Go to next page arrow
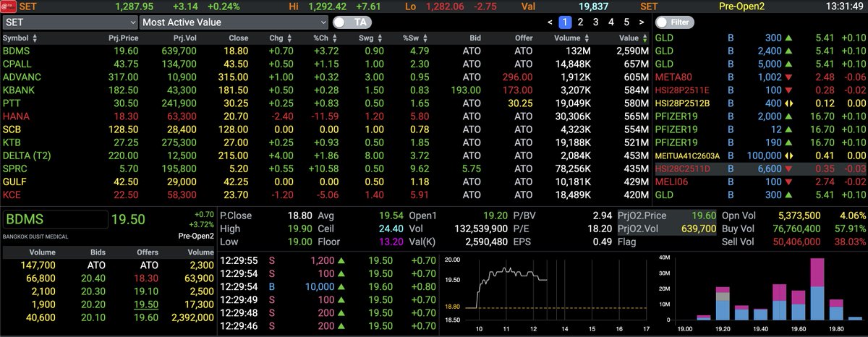 (x=641, y=22)
